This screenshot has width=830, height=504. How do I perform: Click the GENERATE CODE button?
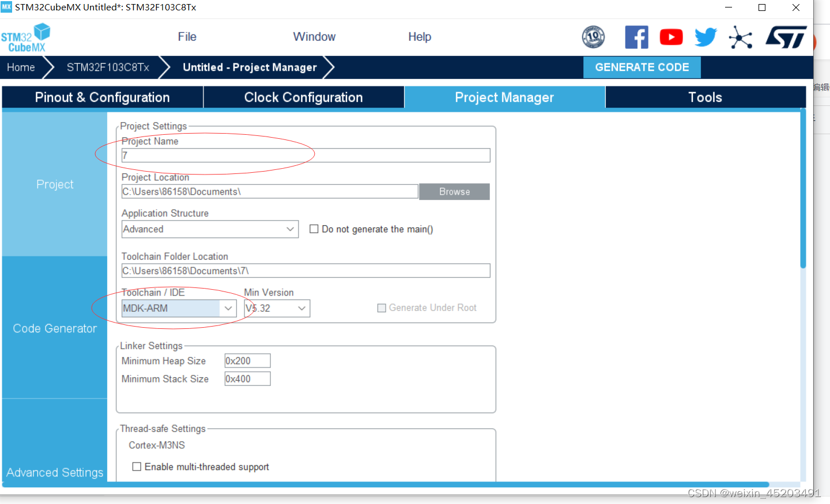click(642, 67)
